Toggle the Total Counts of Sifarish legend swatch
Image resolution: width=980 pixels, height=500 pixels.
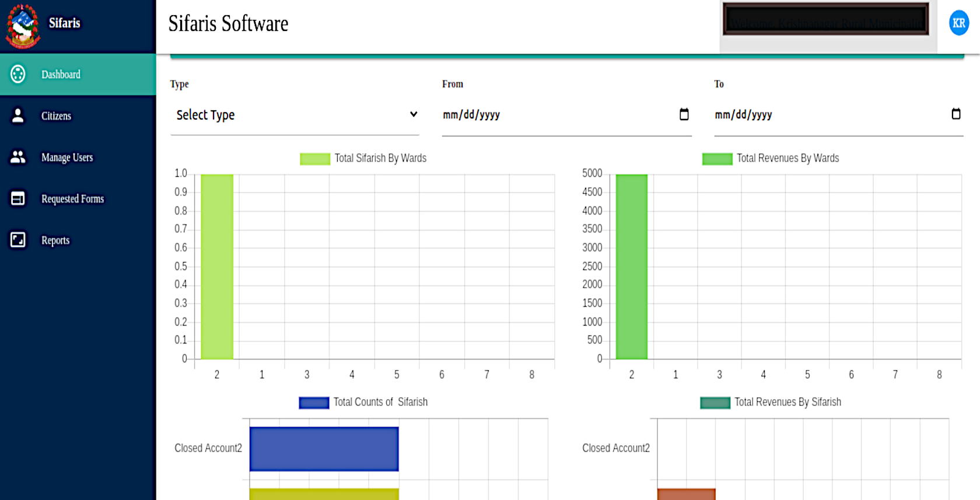[x=314, y=403]
